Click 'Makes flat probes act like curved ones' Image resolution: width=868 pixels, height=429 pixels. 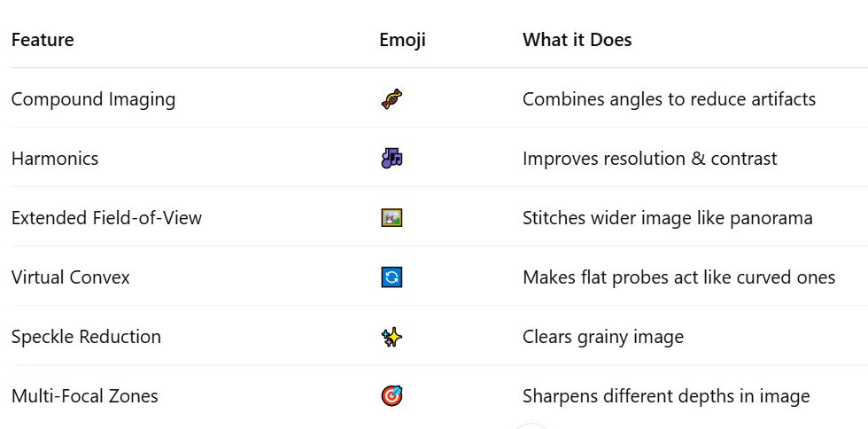[678, 277]
